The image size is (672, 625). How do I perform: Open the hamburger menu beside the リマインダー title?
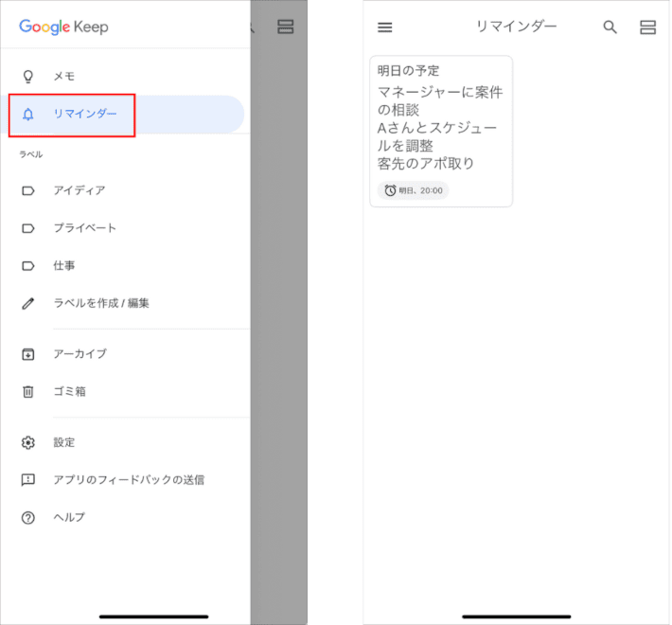pos(384,27)
